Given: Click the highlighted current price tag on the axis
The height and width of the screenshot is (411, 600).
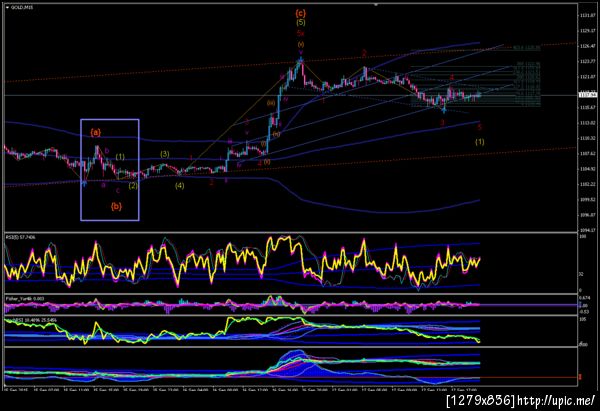Looking at the screenshot, I should coord(589,95).
